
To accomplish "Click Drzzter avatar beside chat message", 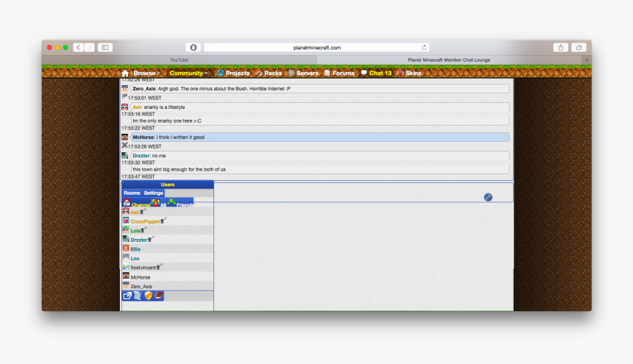I will pos(124,155).
